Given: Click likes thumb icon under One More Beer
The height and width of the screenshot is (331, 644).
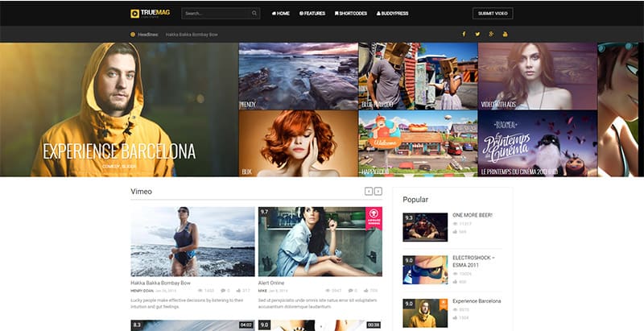Looking at the screenshot, I should tap(455, 232).
